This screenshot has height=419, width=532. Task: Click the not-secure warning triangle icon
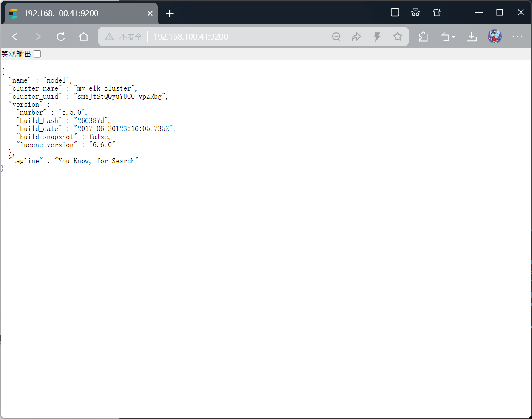[x=109, y=37]
